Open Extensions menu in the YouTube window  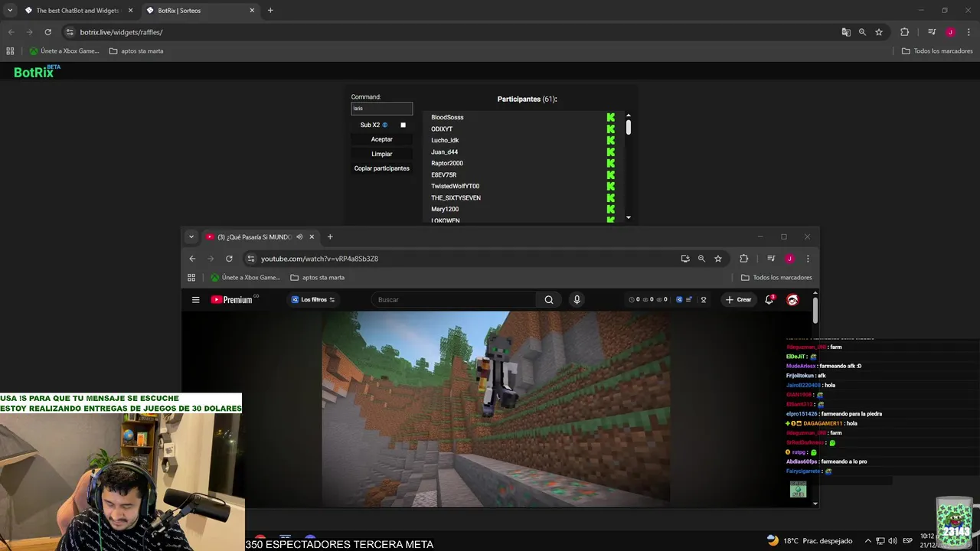click(743, 259)
